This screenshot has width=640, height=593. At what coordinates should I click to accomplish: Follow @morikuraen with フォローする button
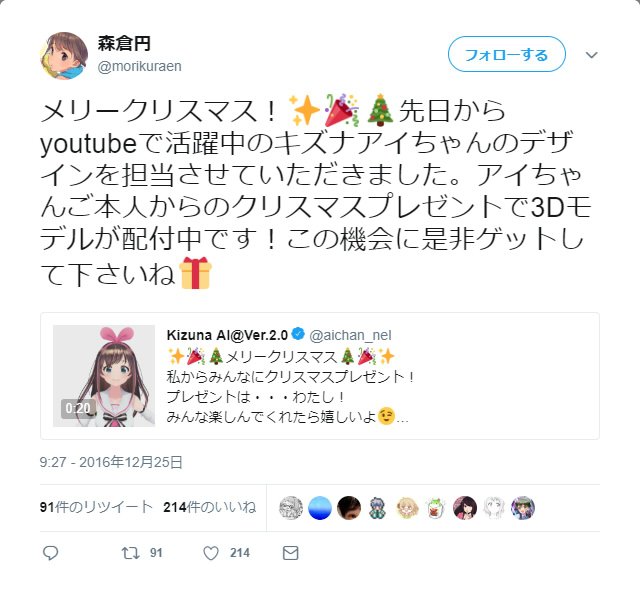click(x=507, y=54)
